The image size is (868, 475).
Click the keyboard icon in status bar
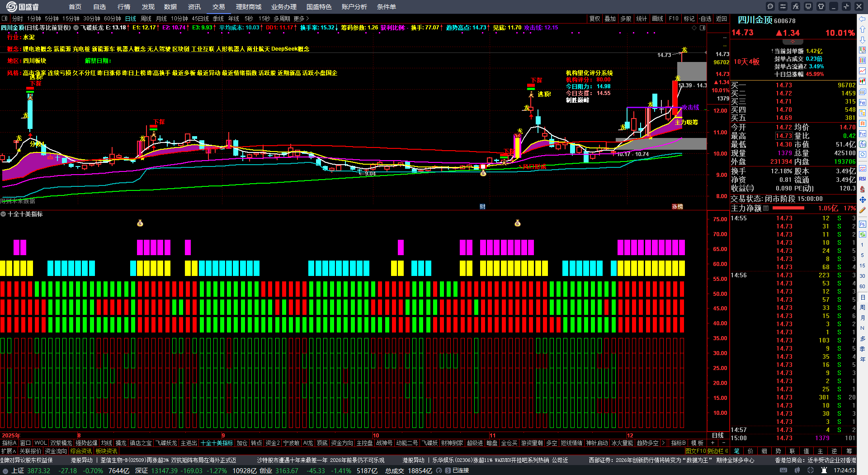click(783, 470)
